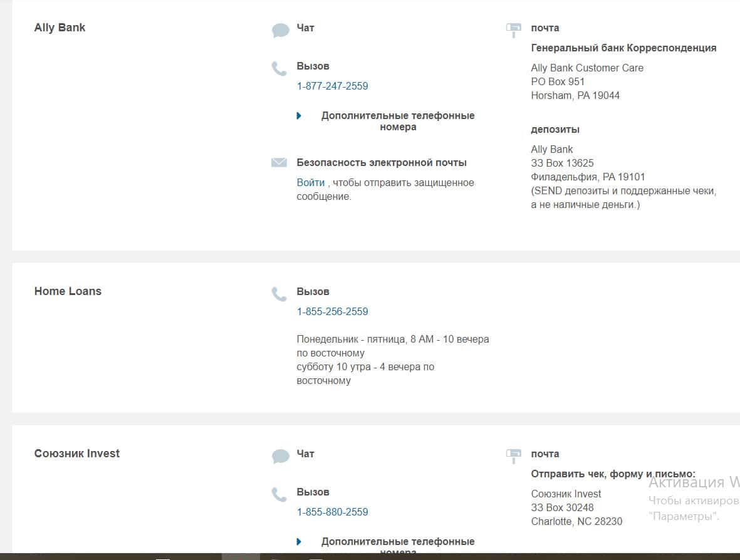Click the mailbox icon for Ally Bank

(x=513, y=29)
